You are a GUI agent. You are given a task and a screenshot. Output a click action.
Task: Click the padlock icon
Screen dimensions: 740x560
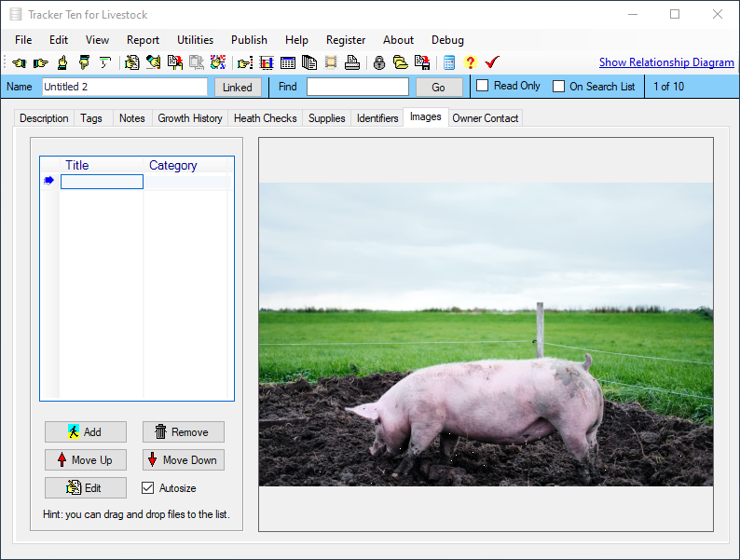(x=379, y=62)
